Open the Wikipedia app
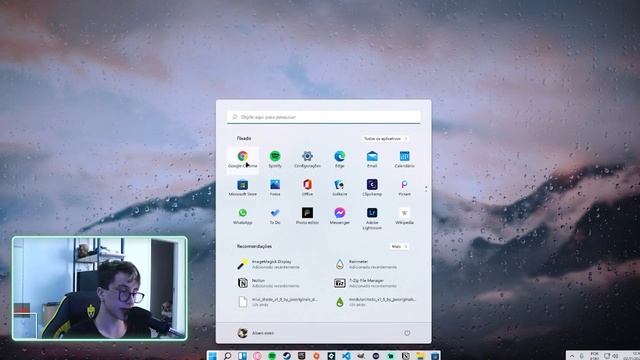Image resolution: width=640 pixels, height=360 pixels. coord(404,216)
